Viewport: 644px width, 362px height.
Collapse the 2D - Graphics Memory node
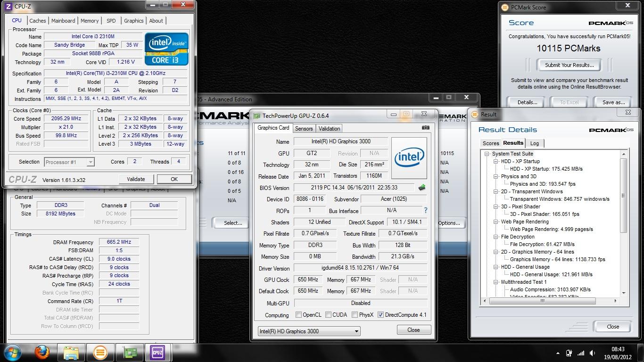coord(496,252)
